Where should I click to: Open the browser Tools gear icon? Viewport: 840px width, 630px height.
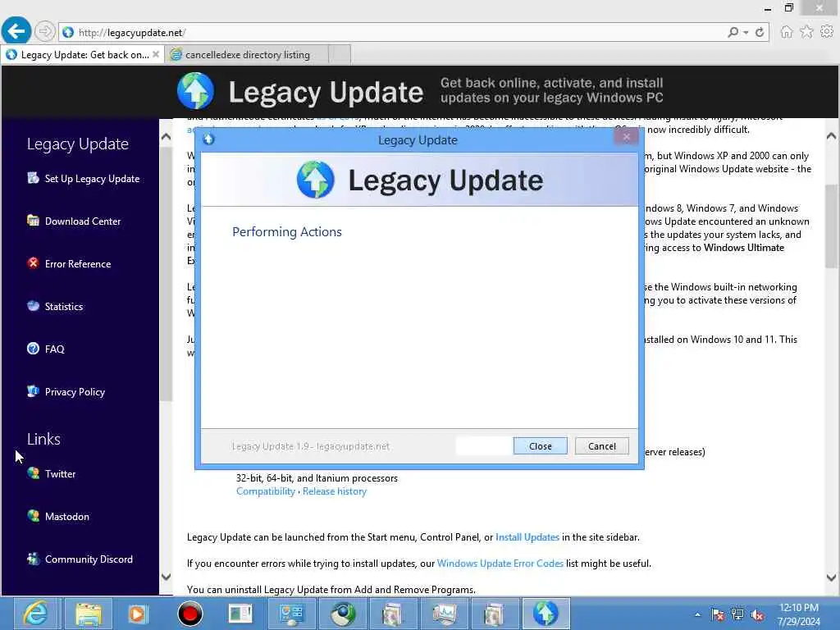[x=827, y=32]
